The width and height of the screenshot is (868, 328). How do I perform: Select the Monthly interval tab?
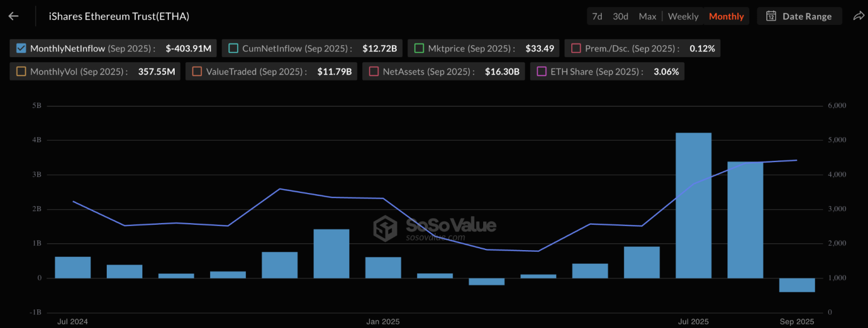(x=726, y=16)
